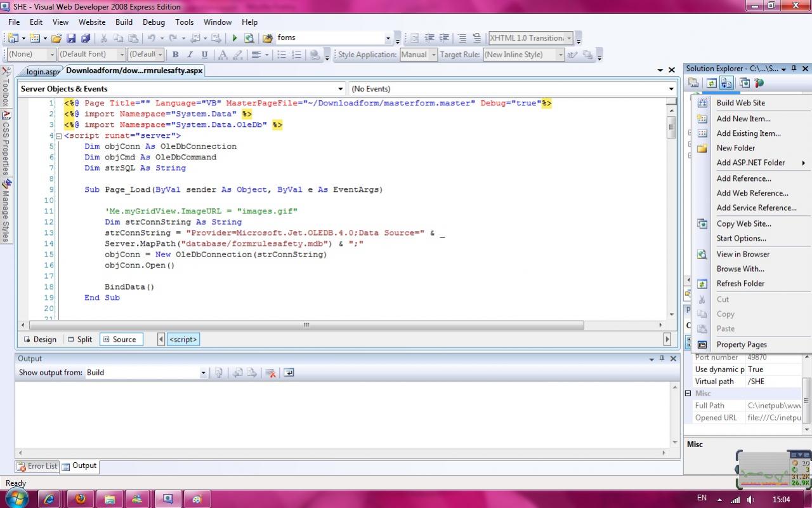Open the Debug menu

point(154,22)
